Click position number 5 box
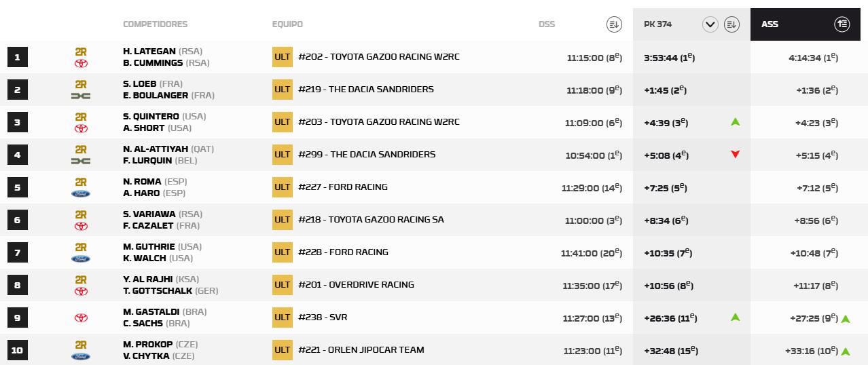868x365 pixels. point(17,187)
